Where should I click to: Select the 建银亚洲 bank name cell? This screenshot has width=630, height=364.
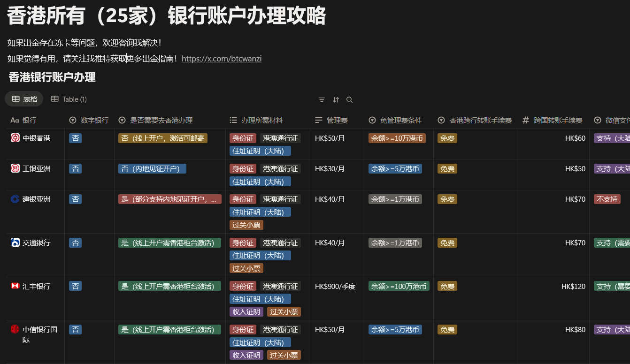click(36, 212)
